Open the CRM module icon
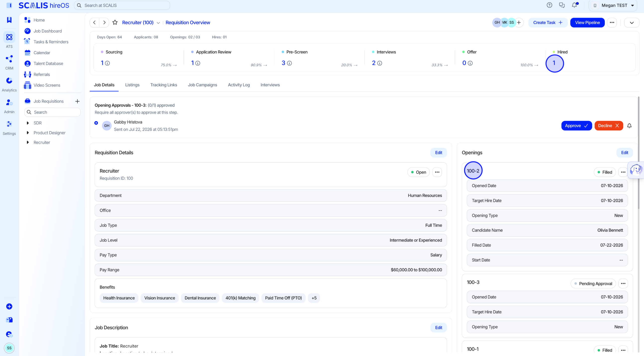This screenshot has height=356, width=644. point(9,59)
